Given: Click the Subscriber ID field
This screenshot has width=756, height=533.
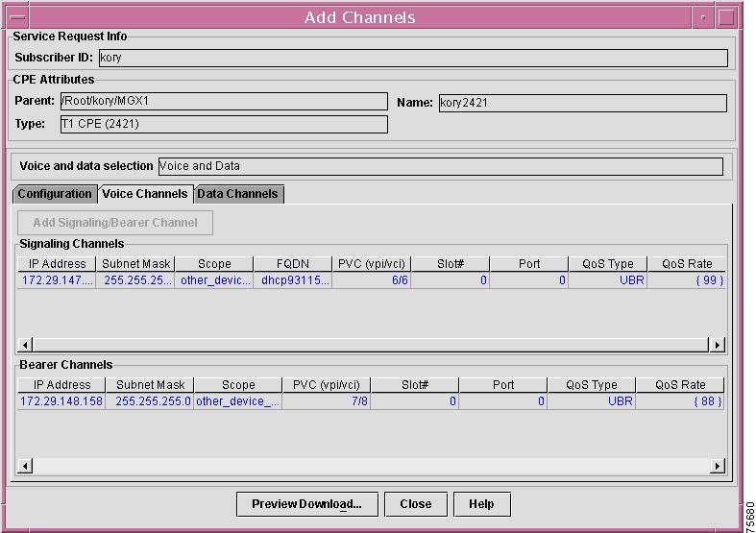Looking at the screenshot, I should click(x=413, y=58).
